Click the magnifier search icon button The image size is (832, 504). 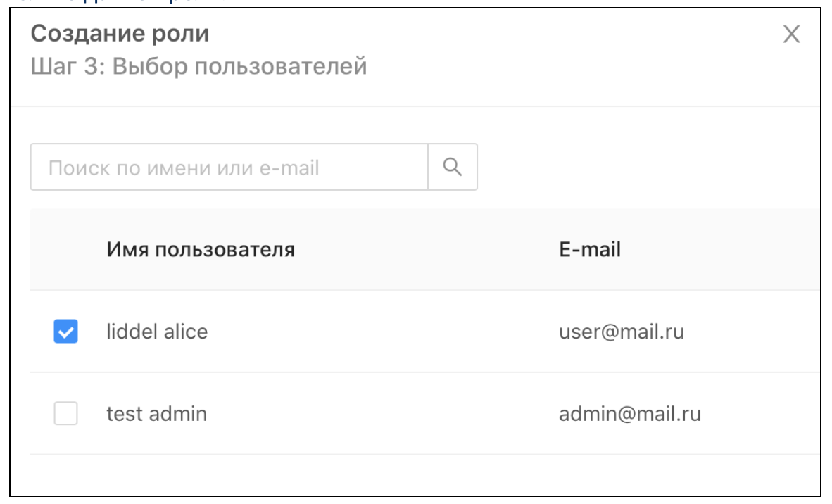click(x=453, y=168)
